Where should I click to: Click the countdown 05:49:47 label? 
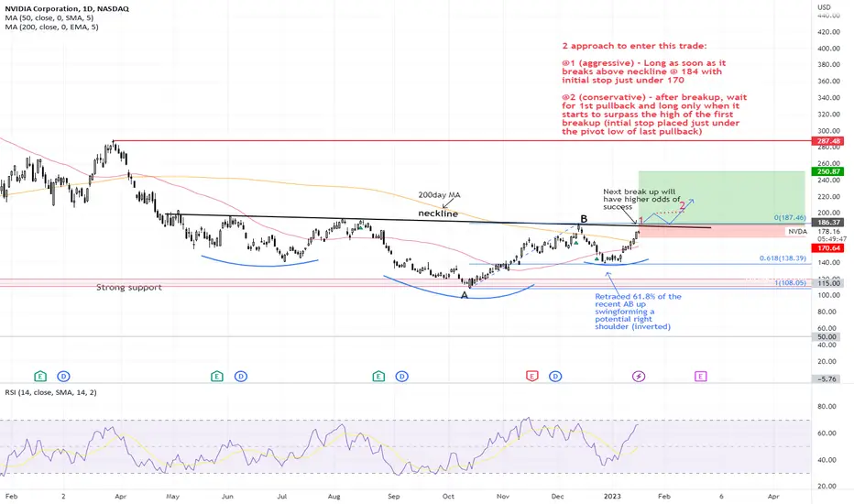coord(831,239)
